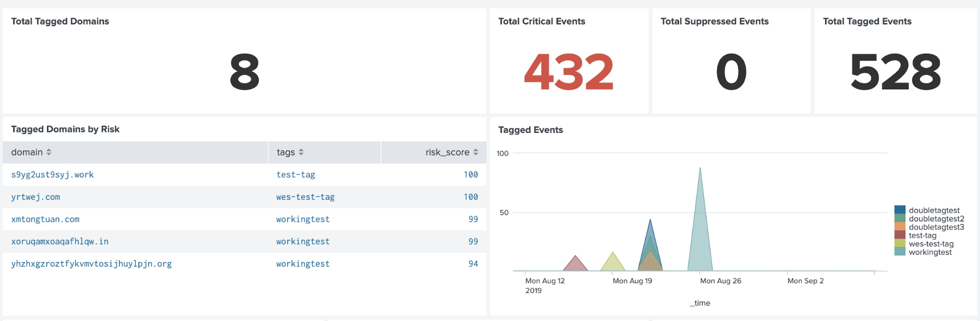This screenshot has width=980, height=321.
Task: Click the test-tag tag cell
Action: click(296, 174)
